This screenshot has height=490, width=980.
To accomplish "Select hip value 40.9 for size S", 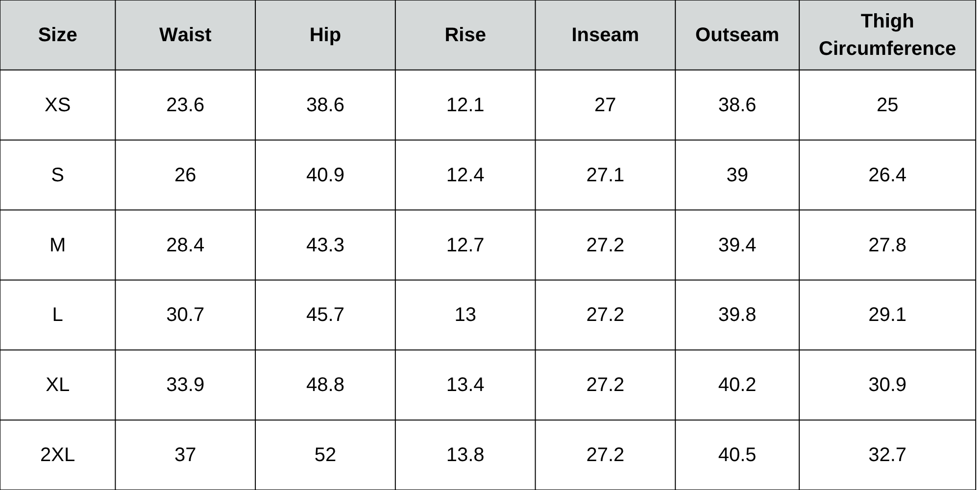I will (325, 175).
